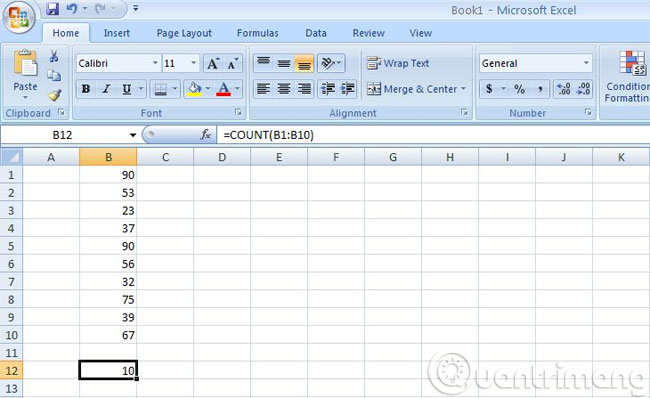The image size is (650, 398).
Task: Decrease the cell indent
Action: (328, 89)
